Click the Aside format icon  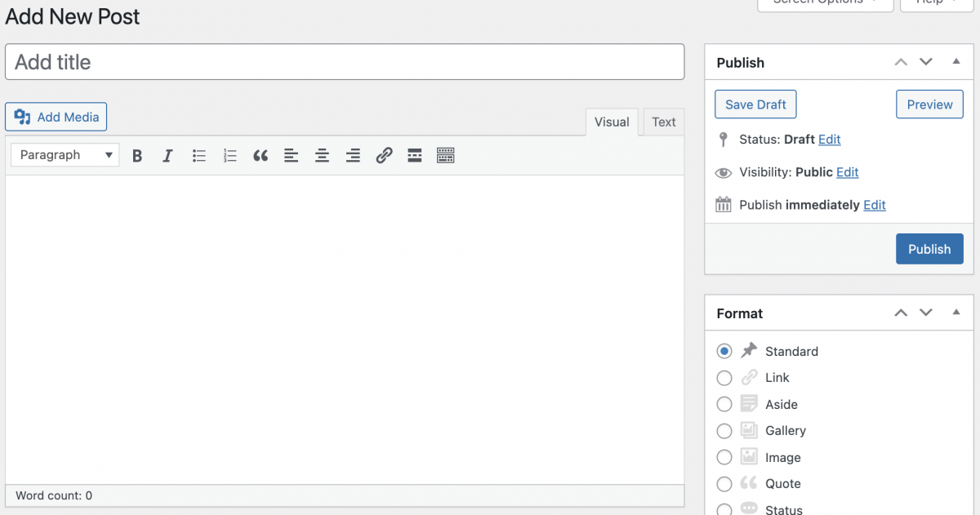coord(749,403)
